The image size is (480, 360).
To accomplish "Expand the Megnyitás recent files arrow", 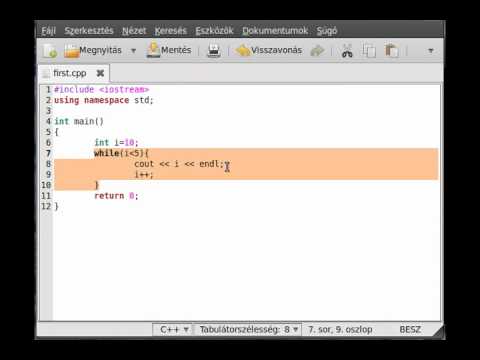I will (x=133, y=51).
